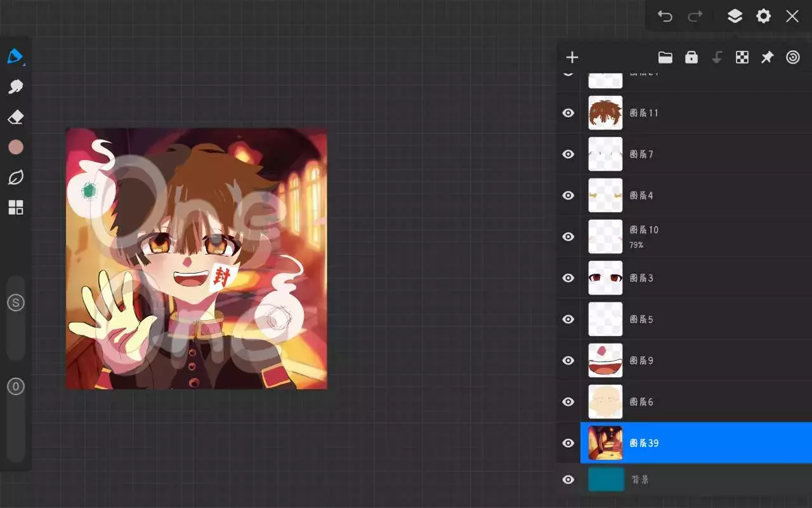This screenshot has height=508, width=812.
Task: Toggle visibility of layer 图层7
Action: [x=568, y=154]
